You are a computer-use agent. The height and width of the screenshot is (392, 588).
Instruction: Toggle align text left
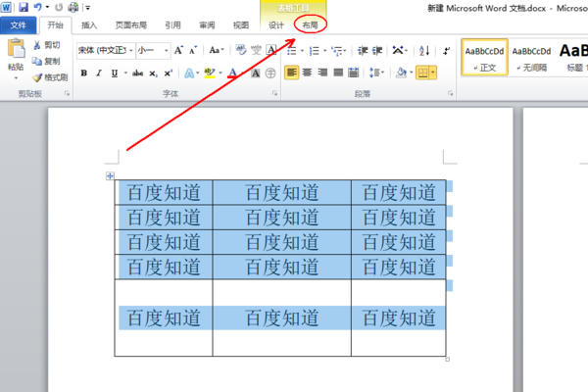[291, 73]
